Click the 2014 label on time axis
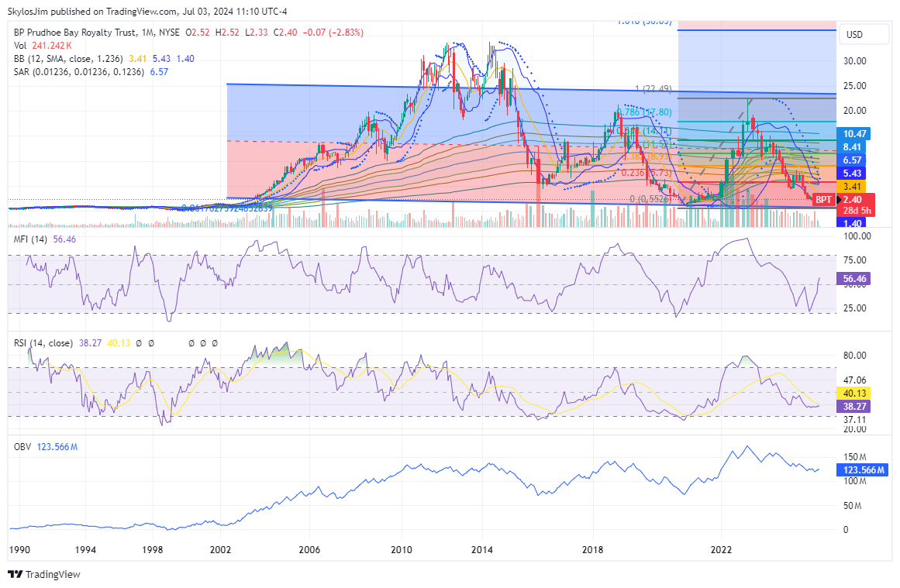 coord(482,549)
